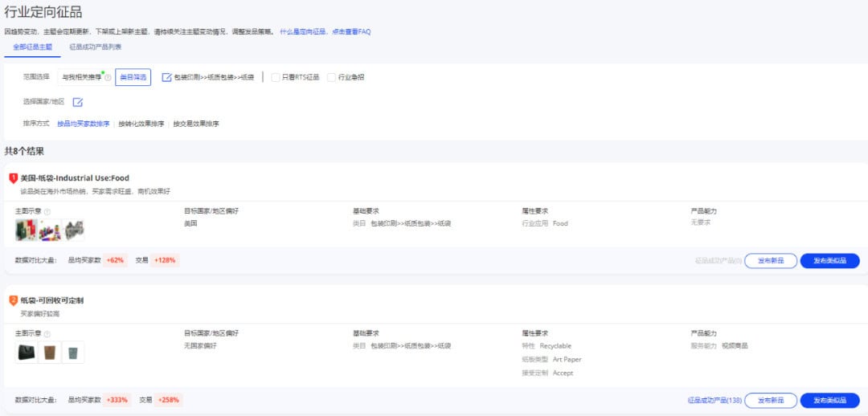The height and width of the screenshot is (416, 868).
Task: Click the Recyclable attribute value
Action: tap(555, 346)
